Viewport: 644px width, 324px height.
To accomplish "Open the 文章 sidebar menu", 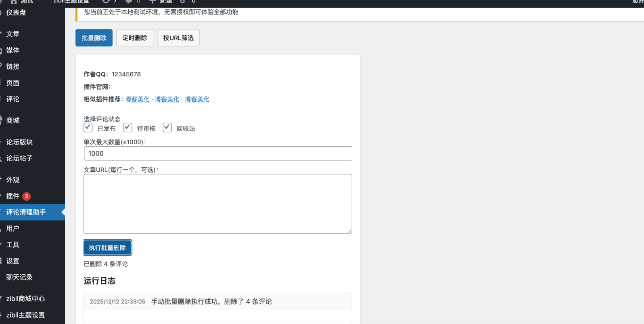I will point(32,34).
